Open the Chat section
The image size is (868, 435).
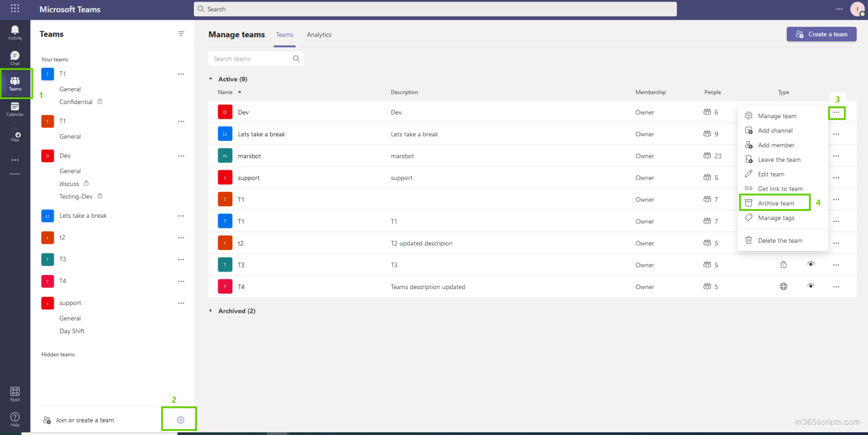[x=15, y=57]
